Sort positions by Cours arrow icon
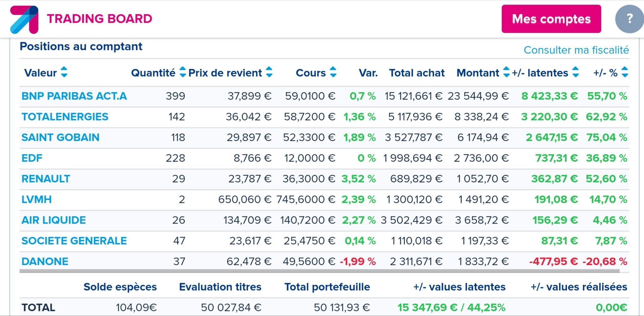644x316 pixels. 333,72
